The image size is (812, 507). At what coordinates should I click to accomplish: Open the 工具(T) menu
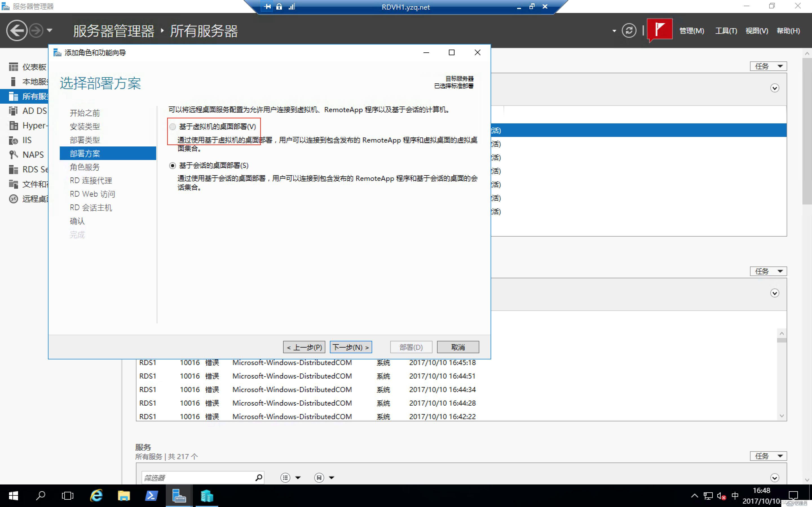(x=726, y=30)
